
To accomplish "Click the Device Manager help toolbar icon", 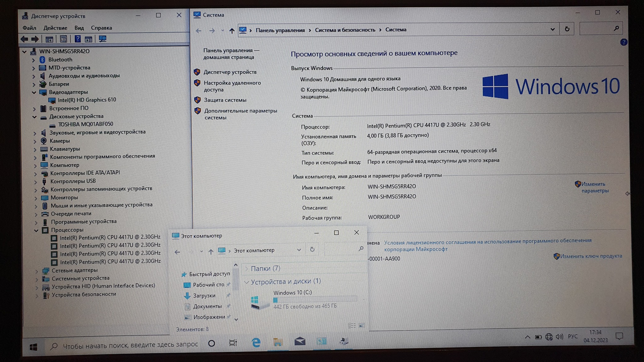I will coord(77,39).
